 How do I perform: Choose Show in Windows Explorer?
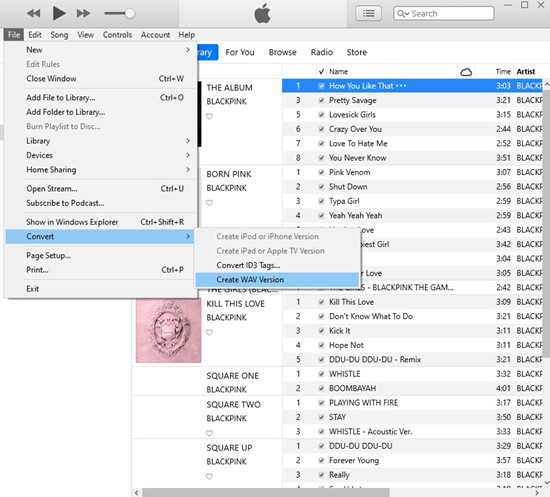pyautogui.click(x=100, y=222)
